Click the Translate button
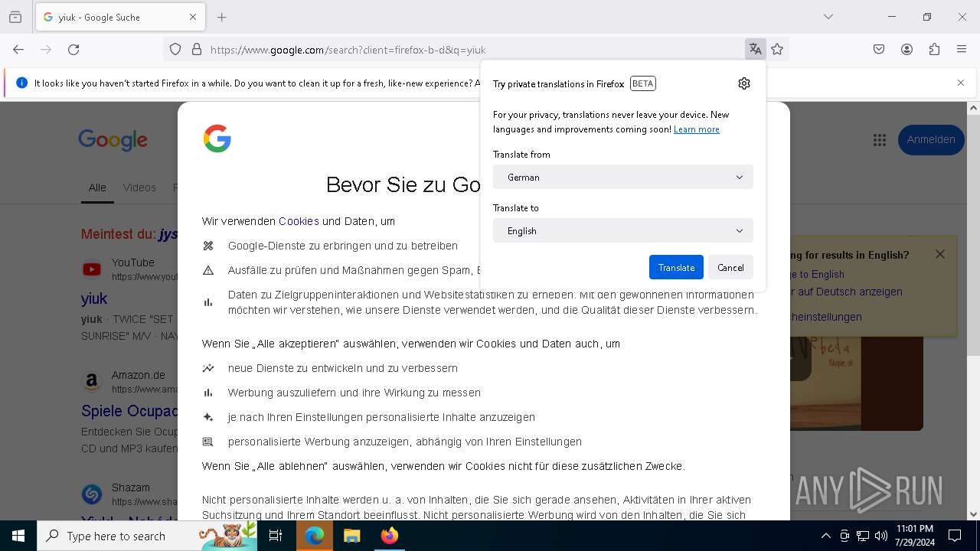Screen dimensions: 980x551 [676, 267]
